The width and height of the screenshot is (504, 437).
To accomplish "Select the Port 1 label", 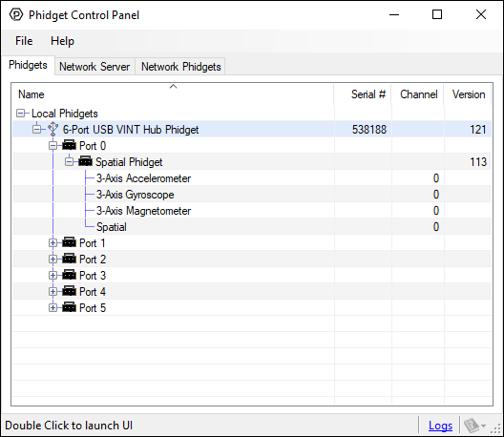I will tap(93, 243).
